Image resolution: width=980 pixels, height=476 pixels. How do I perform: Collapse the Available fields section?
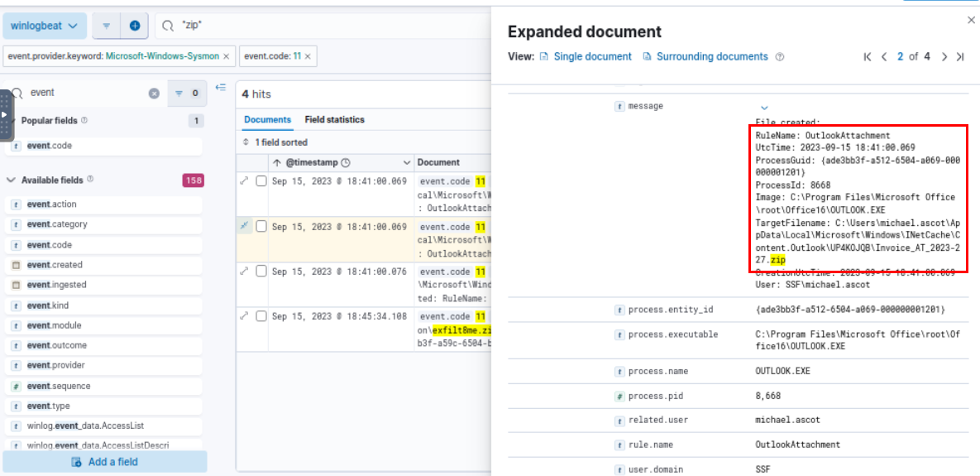(12, 180)
